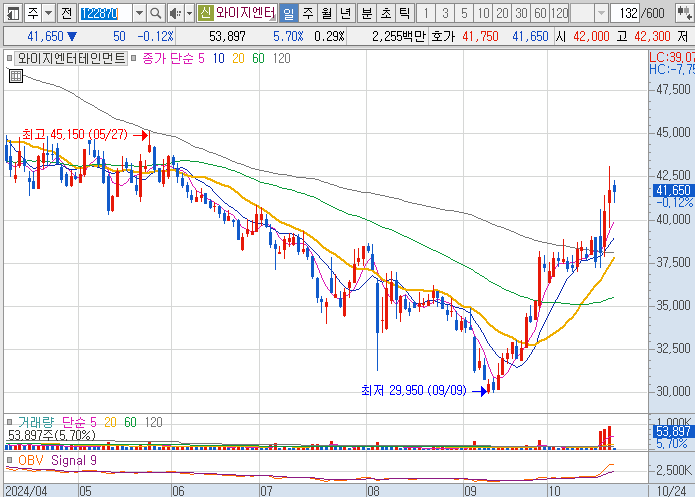
Task: Choose the 20 interval button in toolbar
Action: pyautogui.click(x=502, y=13)
